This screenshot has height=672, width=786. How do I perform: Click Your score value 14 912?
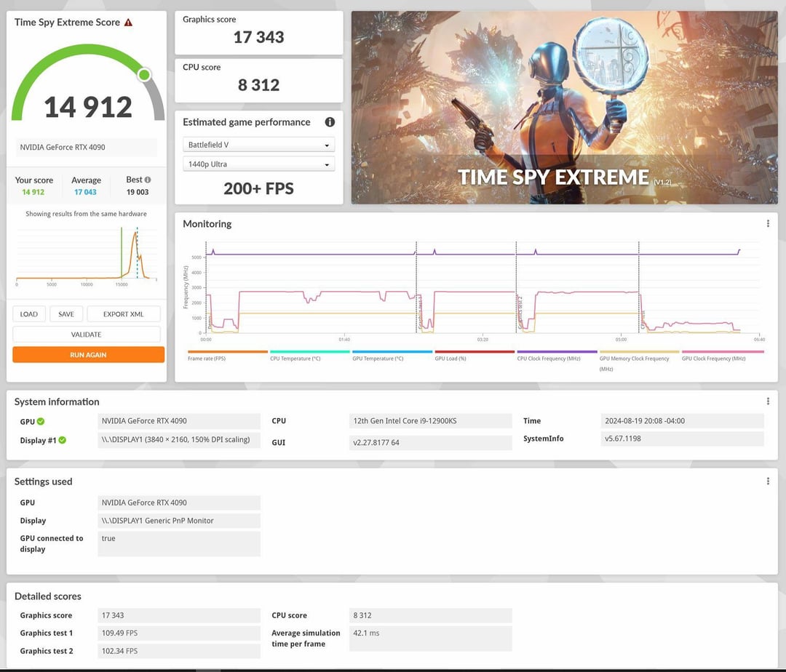[33, 192]
